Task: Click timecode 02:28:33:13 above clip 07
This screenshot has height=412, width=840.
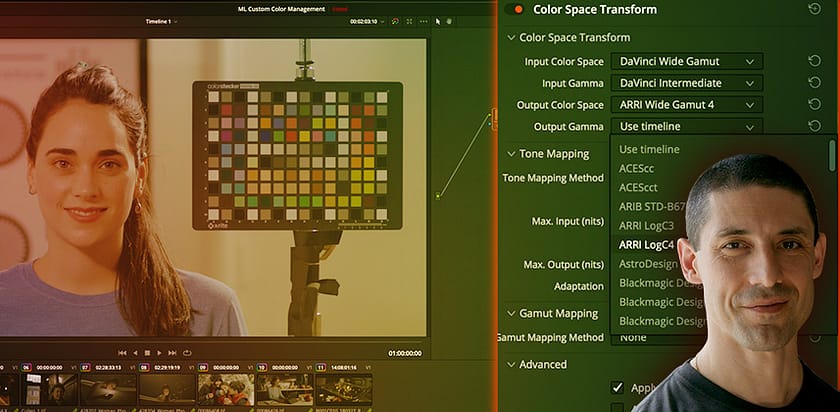Action: click(x=108, y=368)
